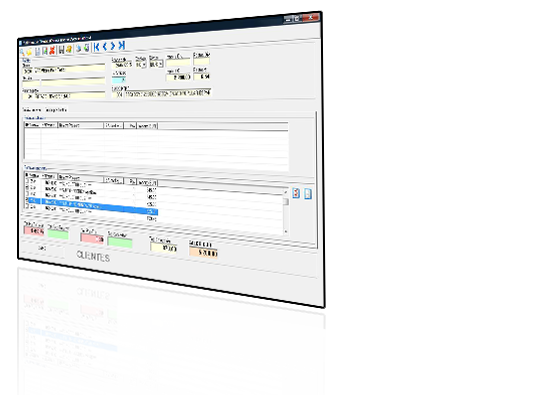Click the list scrollbar down arrow
Screen dimensions: 540x395
coord(285,231)
